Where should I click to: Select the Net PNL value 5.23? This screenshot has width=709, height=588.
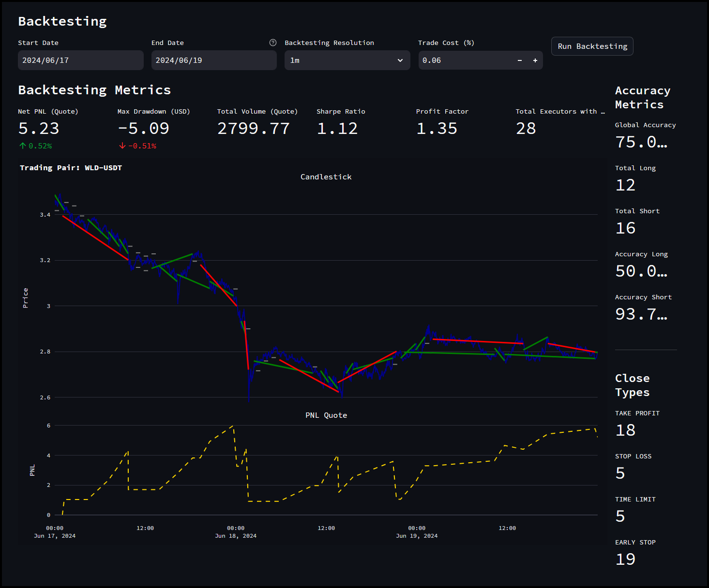(x=39, y=129)
